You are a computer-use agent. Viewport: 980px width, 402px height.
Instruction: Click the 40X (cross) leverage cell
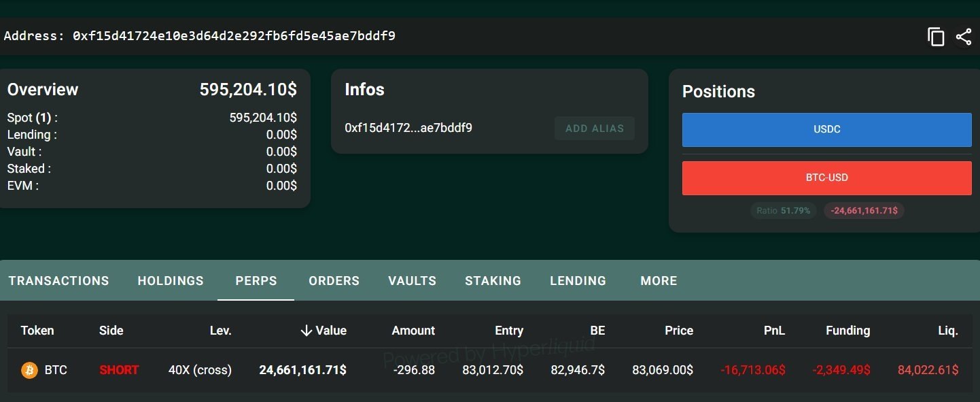(x=200, y=370)
